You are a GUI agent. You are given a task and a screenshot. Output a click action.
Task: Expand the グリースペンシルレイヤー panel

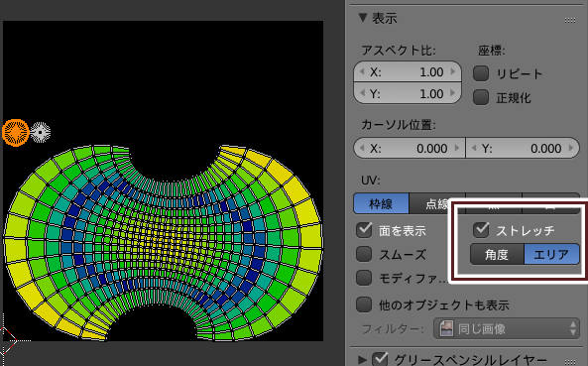coord(362,360)
